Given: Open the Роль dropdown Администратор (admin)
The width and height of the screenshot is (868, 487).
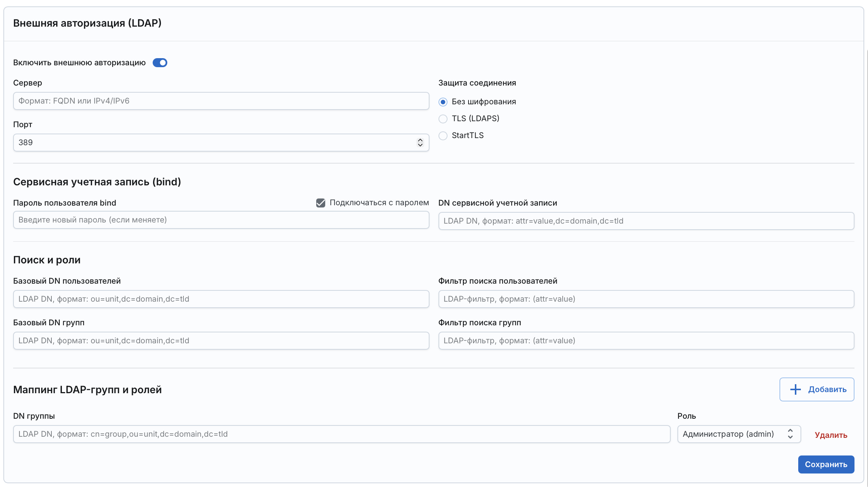Looking at the screenshot, I should pos(739,434).
